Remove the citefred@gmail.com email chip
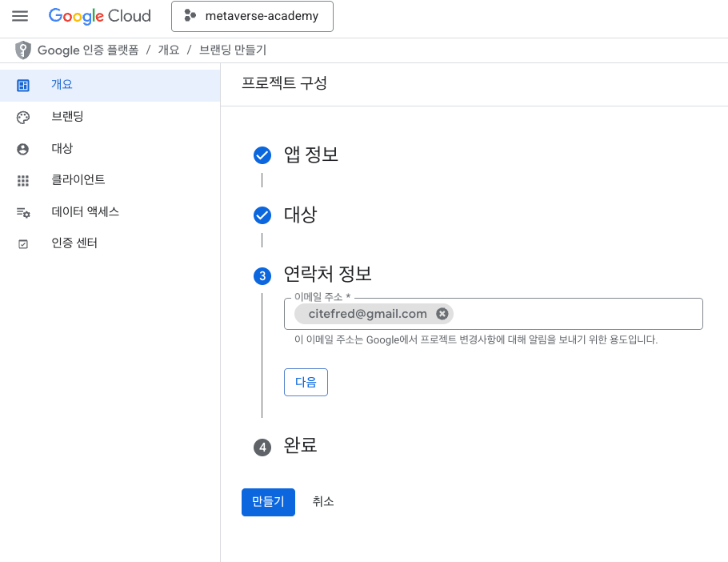The image size is (728, 562). (x=442, y=314)
